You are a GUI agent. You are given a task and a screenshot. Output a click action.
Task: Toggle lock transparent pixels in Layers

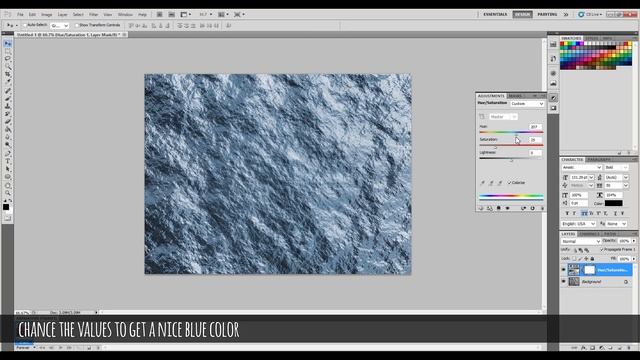574,259
